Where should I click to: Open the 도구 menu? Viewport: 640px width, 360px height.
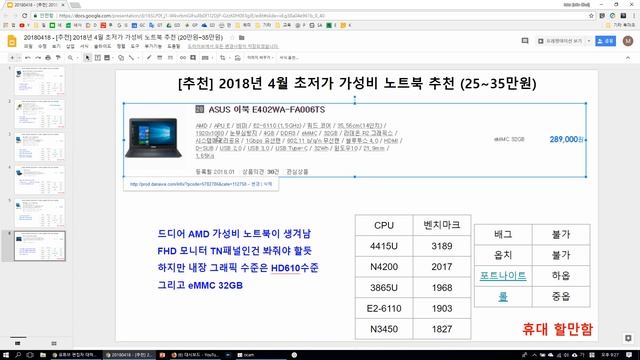(x=135, y=47)
